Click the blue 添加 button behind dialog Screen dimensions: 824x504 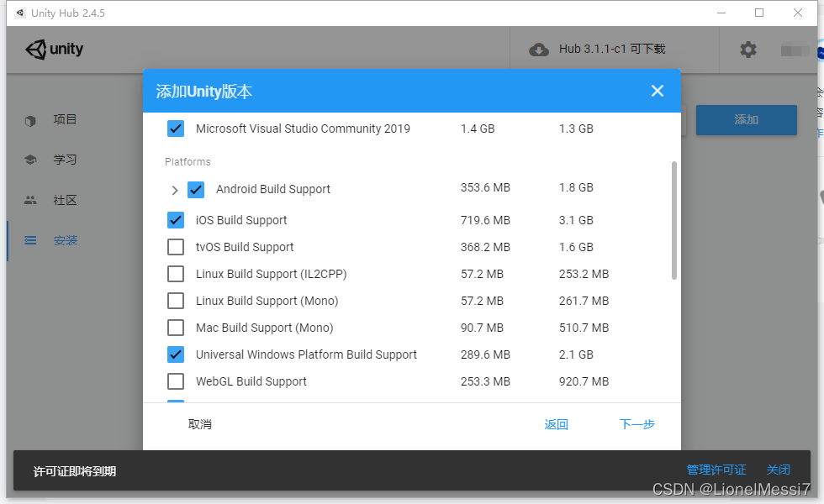[747, 119]
